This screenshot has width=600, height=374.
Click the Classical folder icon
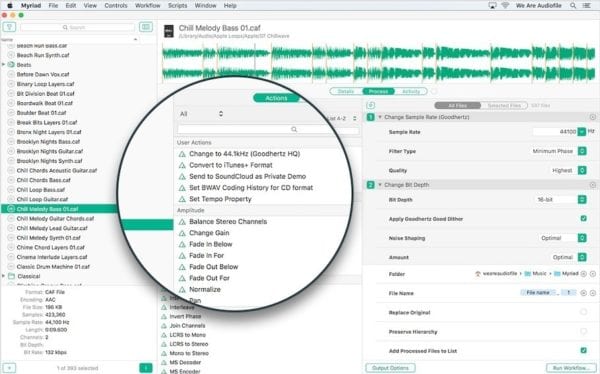[x=11, y=276]
